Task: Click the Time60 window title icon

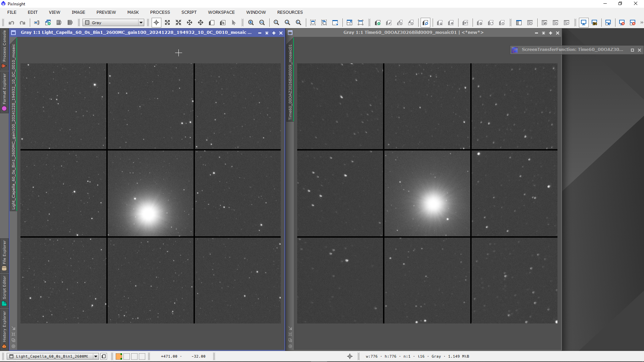Action: tap(290, 33)
